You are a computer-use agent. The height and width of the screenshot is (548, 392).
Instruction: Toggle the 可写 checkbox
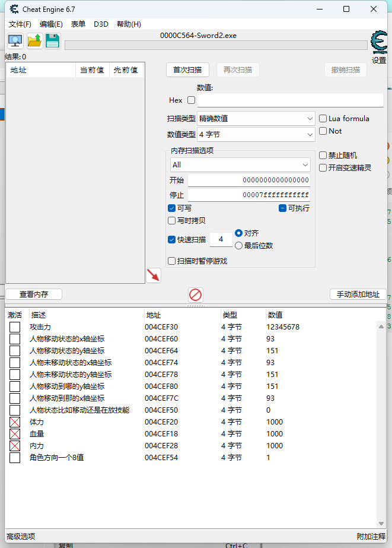[x=171, y=208]
